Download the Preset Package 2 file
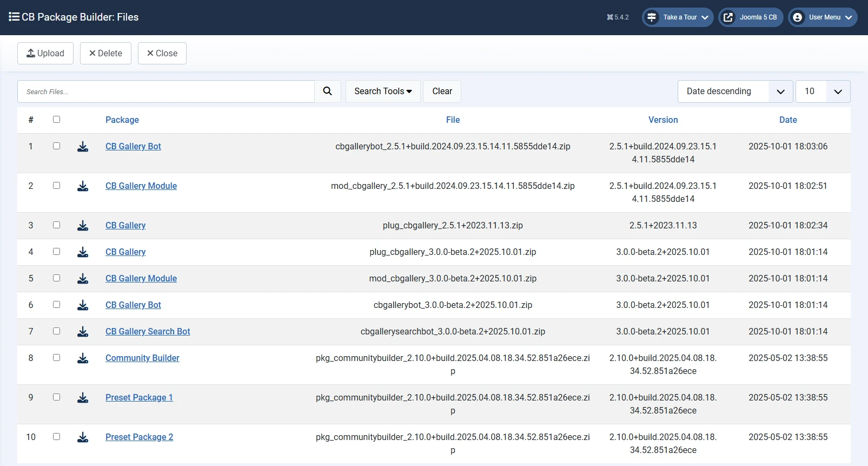This screenshot has width=868, height=466. point(83,437)
